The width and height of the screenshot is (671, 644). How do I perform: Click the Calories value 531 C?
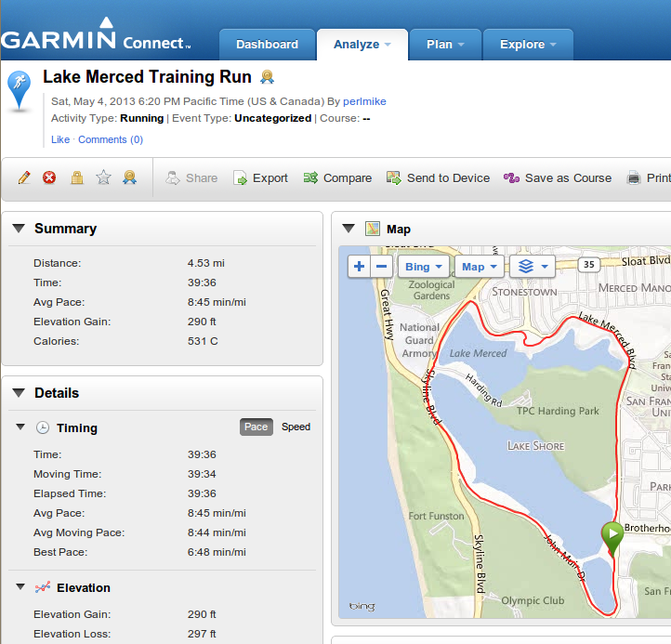(x=203, y=341)
